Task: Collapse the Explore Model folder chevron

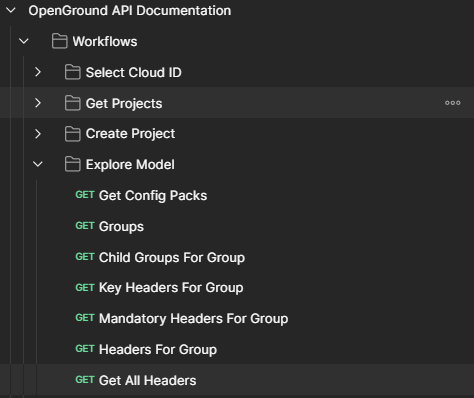Action: click(38, 164)
